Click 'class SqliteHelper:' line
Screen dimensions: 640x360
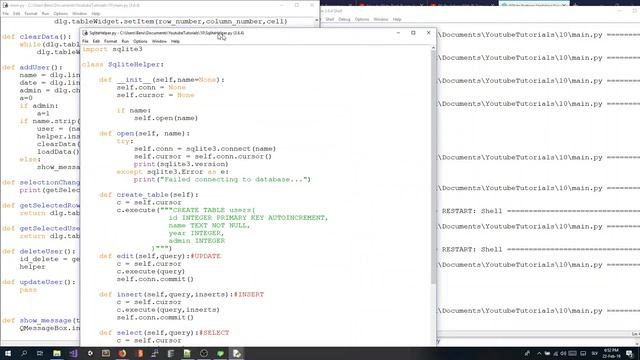tap(123, 64)
